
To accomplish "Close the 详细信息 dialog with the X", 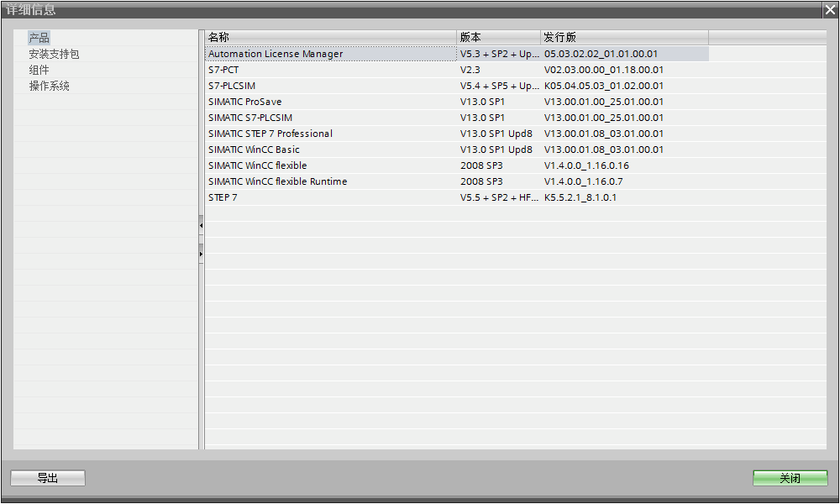I will point(831,9).
